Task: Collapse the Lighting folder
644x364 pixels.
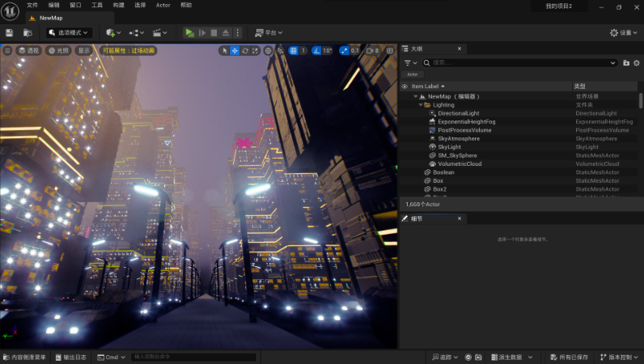Action: [x=421, y=105]
